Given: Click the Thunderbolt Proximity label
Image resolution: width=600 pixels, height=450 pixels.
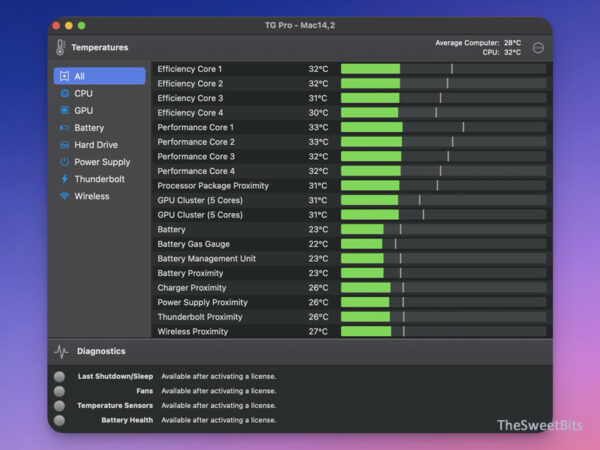Looking at the screenshot, I should click(x=200, y=317).
